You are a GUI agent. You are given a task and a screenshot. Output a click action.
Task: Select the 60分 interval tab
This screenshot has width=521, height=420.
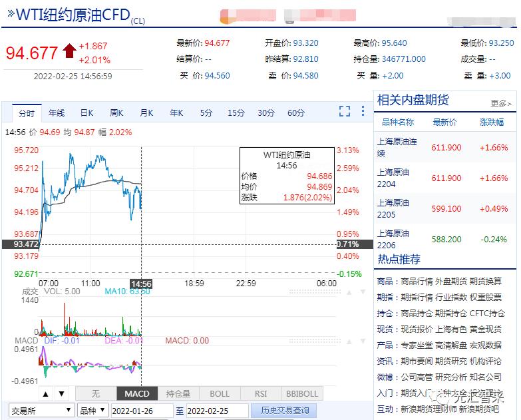pyautogui.click(x=296, y=113)
